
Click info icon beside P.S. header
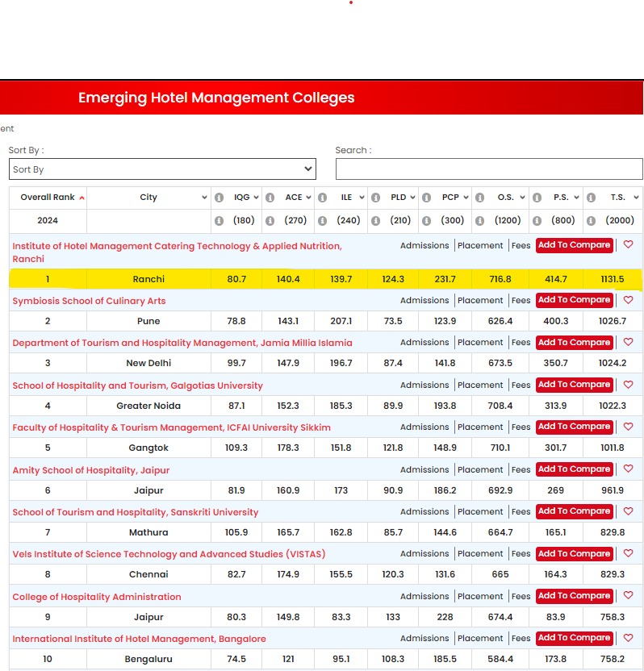click(537, 198)
